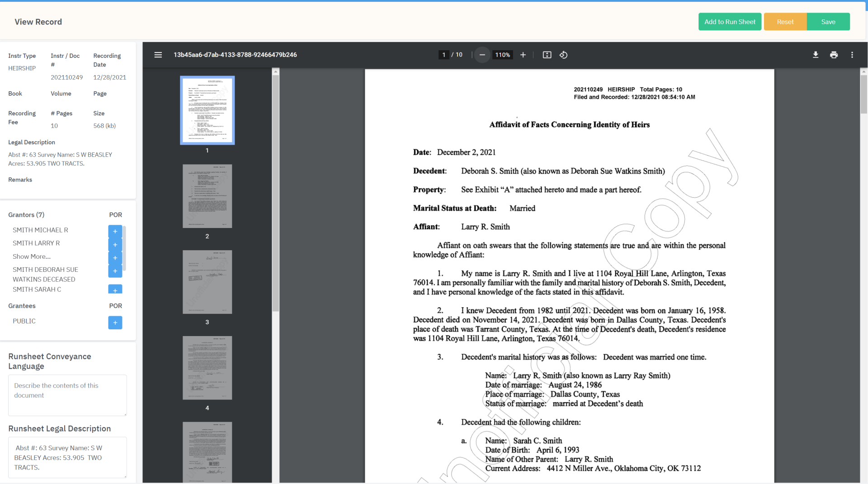868x484 pixels.
Task: Click the 568 (kb) size value
Action: point(104,126)
